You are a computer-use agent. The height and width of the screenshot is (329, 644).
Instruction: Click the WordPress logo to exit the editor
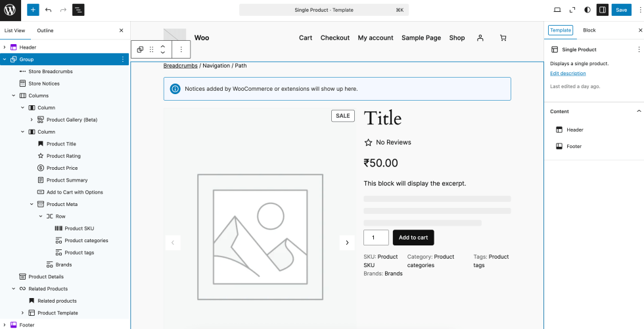[10, 10]
